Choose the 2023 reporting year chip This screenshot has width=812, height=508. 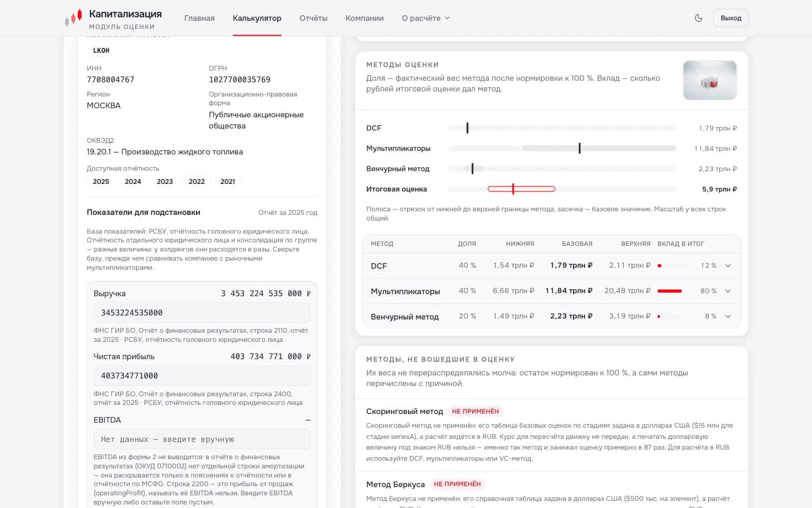[165, 181]
